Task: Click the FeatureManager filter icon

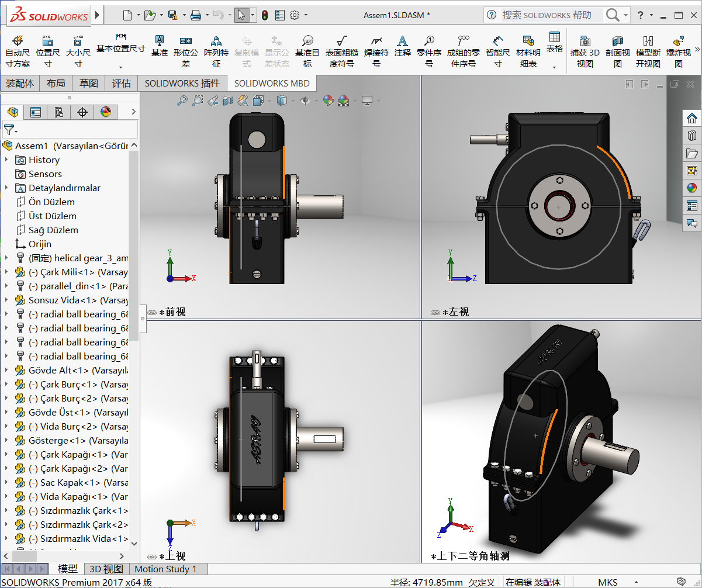Action: point(9,130)
